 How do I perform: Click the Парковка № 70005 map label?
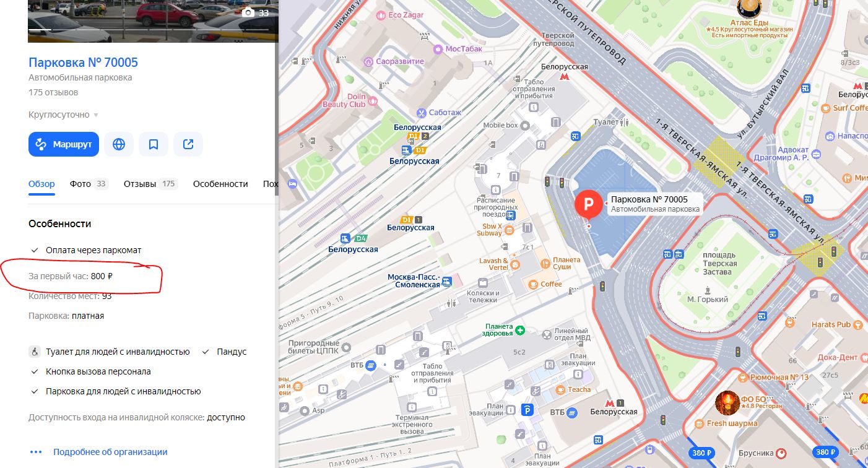point(655,204)
